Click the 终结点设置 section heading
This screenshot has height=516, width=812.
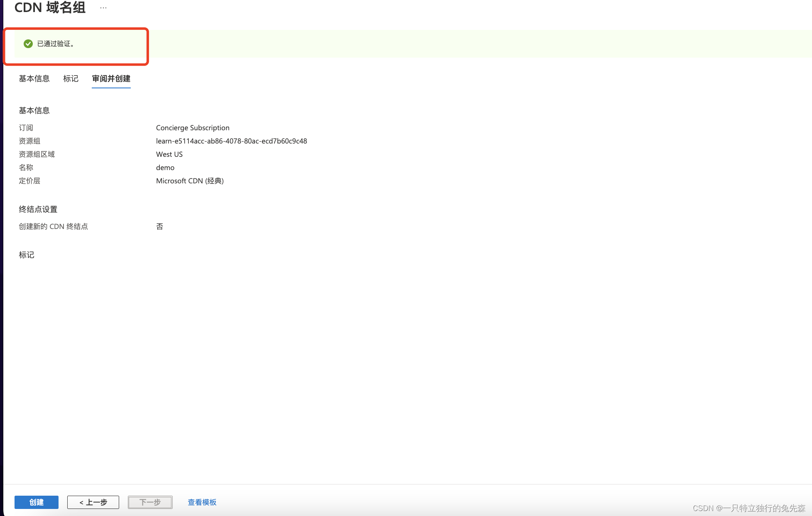pos(38,209)
